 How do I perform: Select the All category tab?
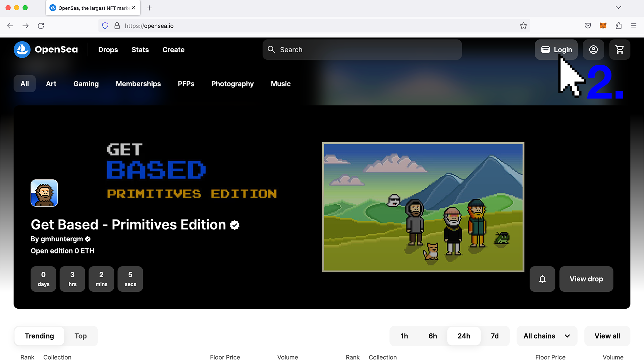coord(25,84)
